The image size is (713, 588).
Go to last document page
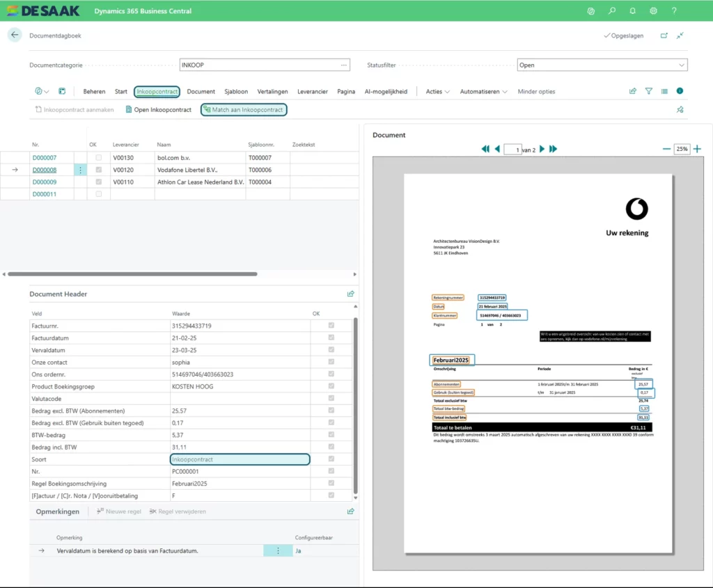pos(553,149)
